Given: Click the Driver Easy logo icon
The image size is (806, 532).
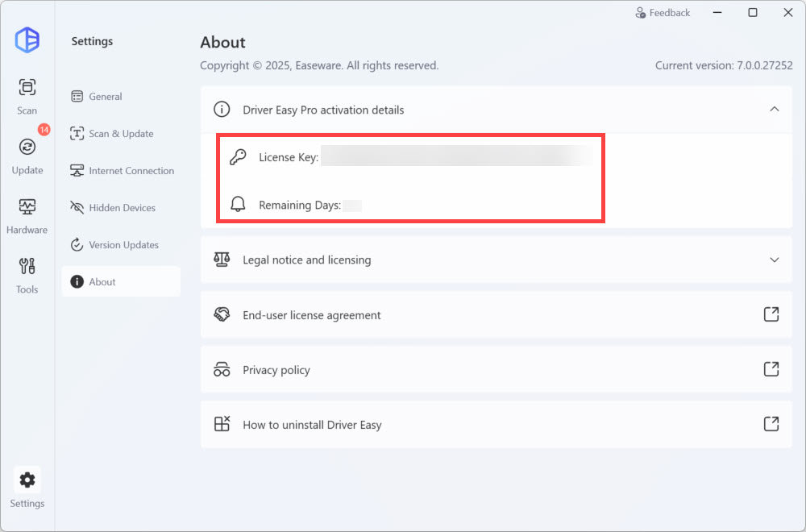Looking at the screenshot, I should click(27, 39).
